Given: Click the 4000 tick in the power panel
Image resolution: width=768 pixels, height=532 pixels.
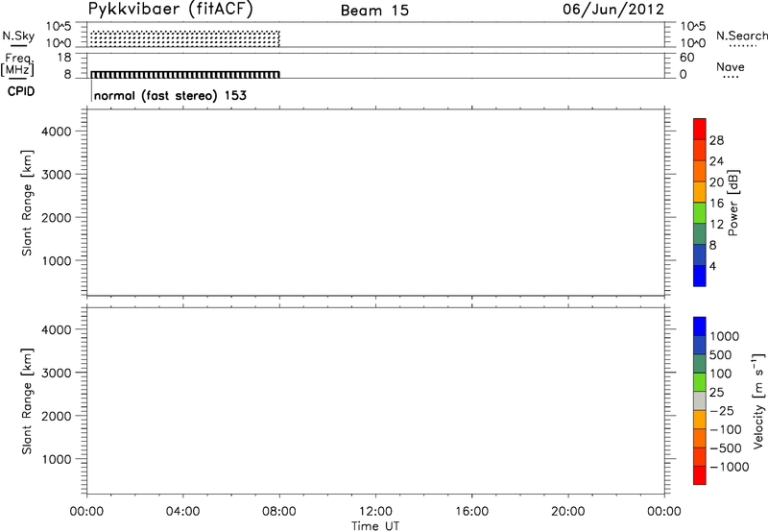Looking at the screenshot, I should click(x=57, y=132).
